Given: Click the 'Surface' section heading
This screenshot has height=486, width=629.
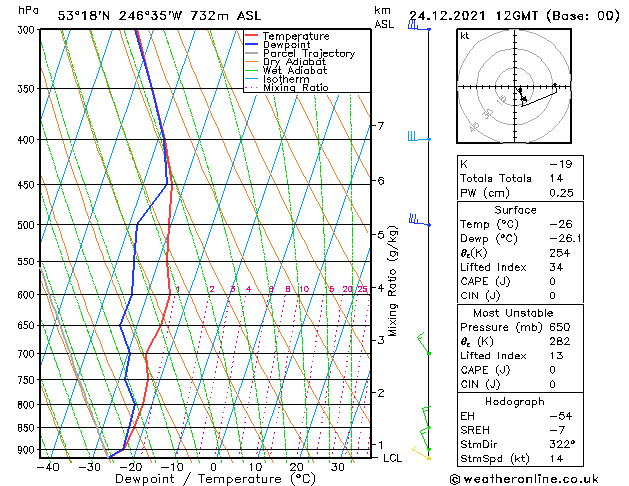Looking at the screenshot, I should [x=515, y=210].
